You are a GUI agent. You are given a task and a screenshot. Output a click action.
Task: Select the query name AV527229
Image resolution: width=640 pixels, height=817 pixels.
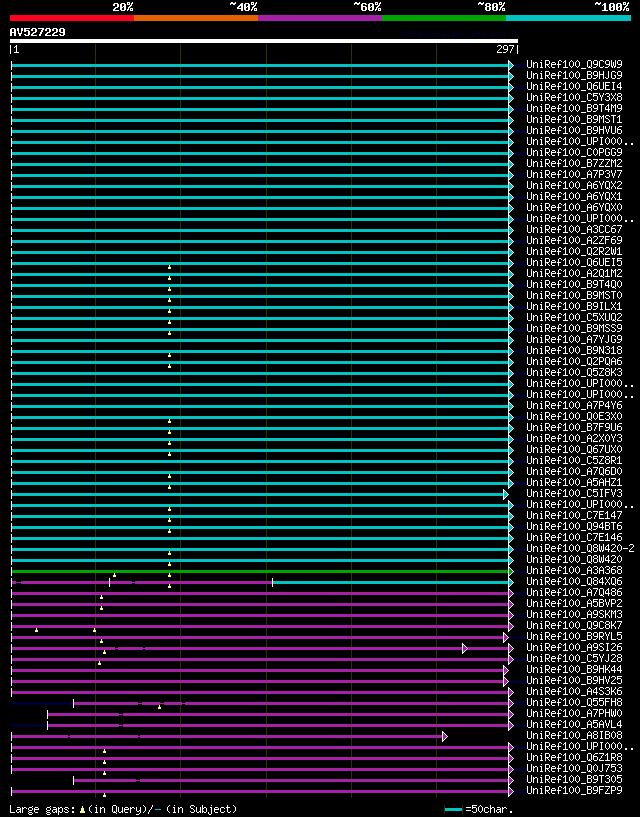click(38, 32)
